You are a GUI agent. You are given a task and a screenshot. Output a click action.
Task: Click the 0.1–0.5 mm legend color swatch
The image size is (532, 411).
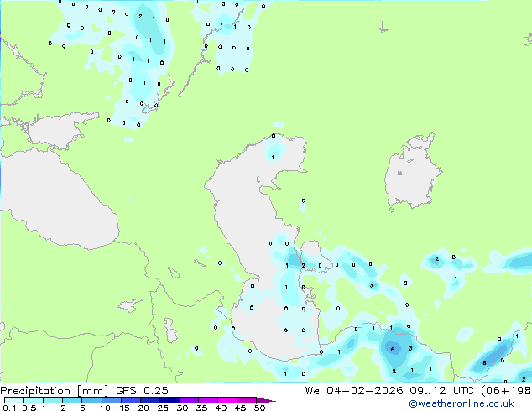pos(14,400)
